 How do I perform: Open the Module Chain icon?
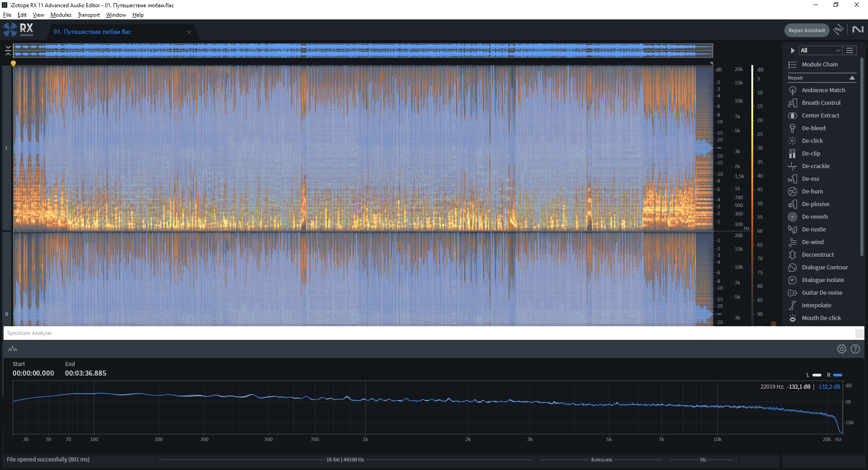tap(793, 65)
